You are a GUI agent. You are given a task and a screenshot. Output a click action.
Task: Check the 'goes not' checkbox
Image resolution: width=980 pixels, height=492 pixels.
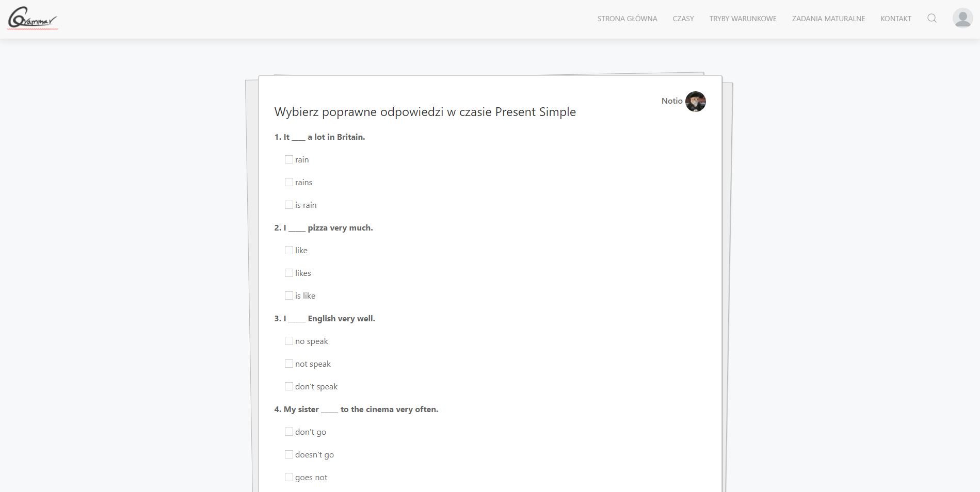tap(289, 478)
